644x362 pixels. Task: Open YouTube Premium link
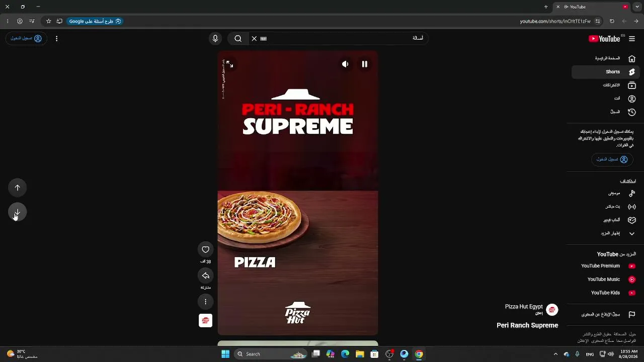605,266
